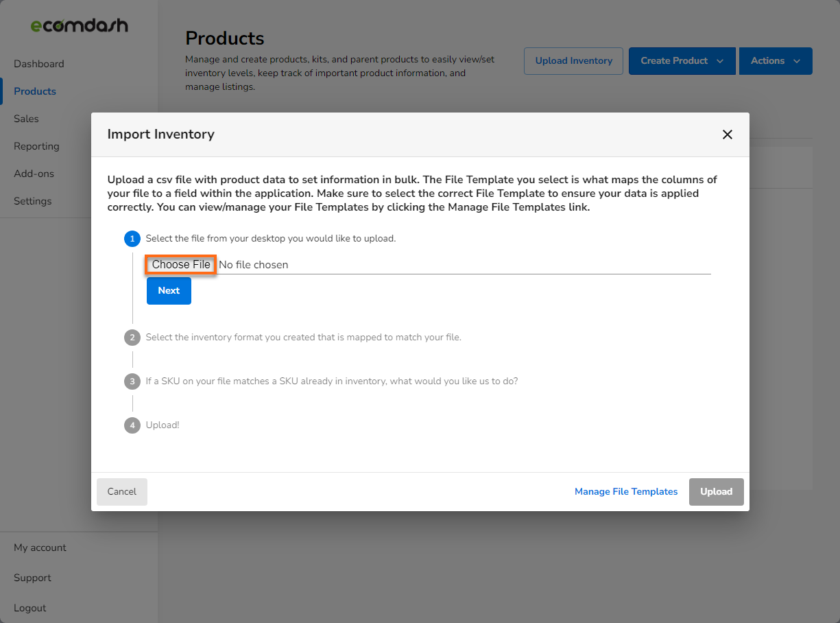Click Choose File to pick a csv
This screenshot has height=623, width=840.
pyautogui.click(x=180, y=264)
